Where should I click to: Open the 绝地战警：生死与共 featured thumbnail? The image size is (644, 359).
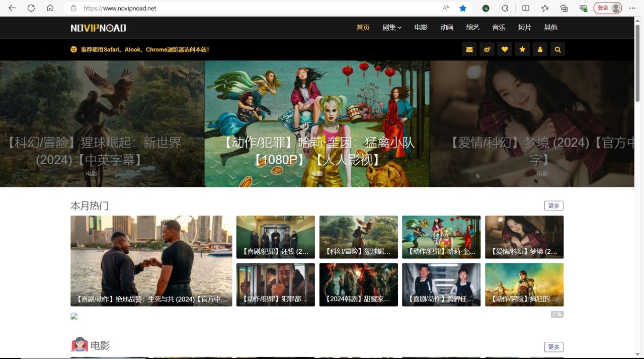(151, 261)
